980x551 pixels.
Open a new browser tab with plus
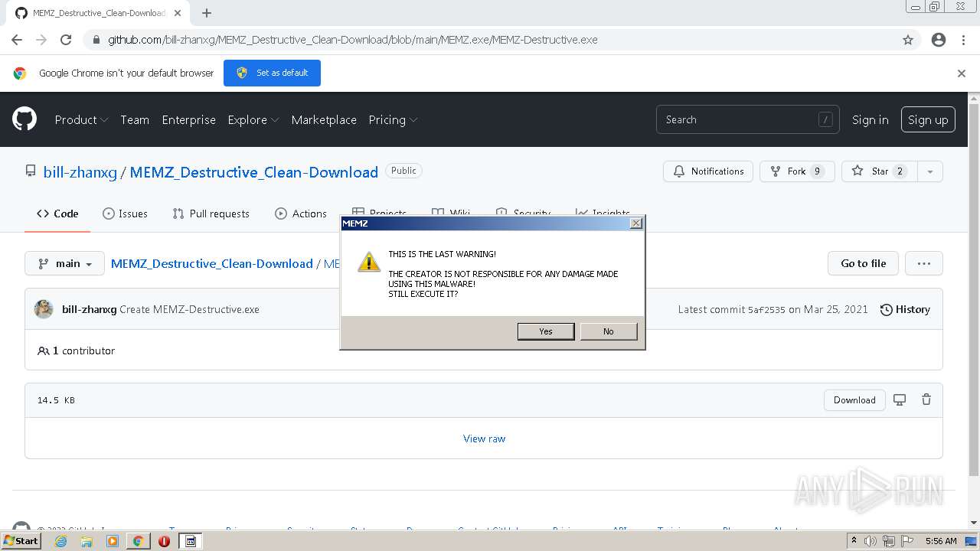(x=207, y=13)
